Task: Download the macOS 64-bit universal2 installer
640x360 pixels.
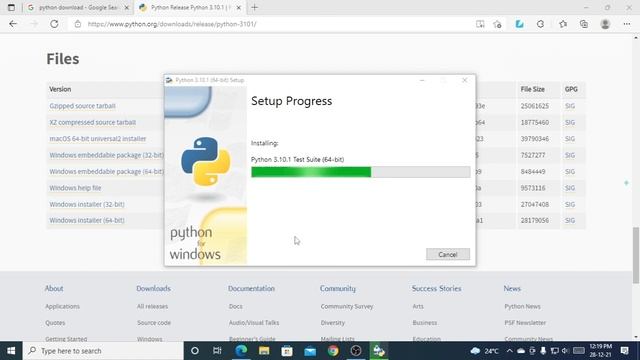Action: [98, 138]
